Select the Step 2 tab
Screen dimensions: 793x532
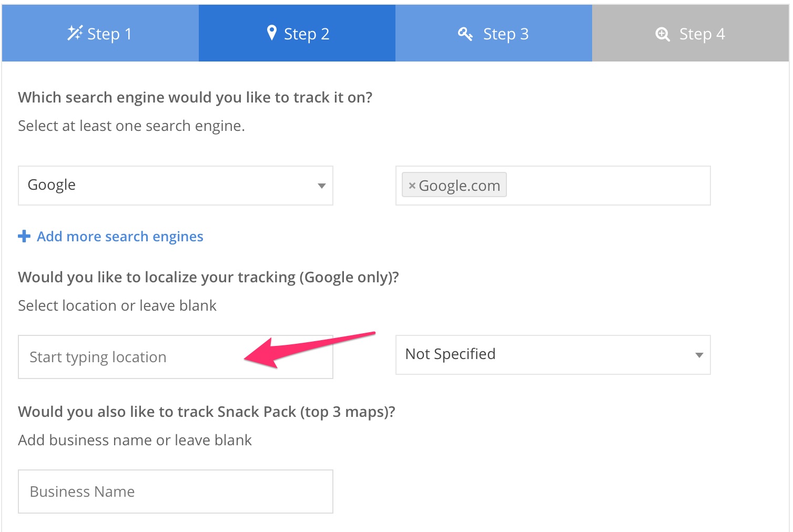coord(297,33)
